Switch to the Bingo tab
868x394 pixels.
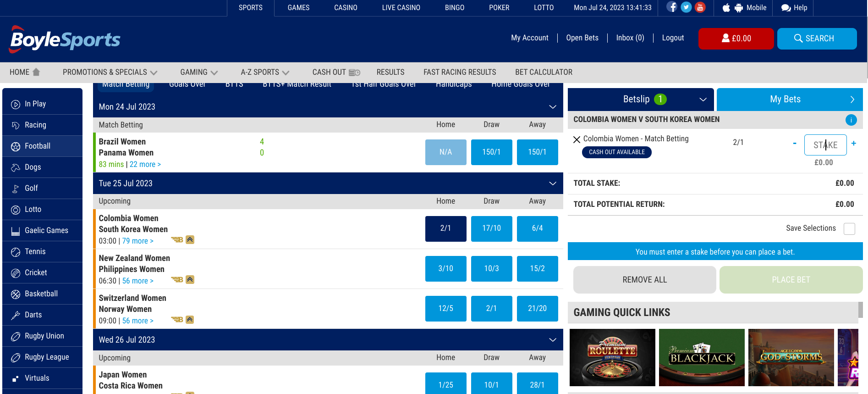(x=455, y=8)
